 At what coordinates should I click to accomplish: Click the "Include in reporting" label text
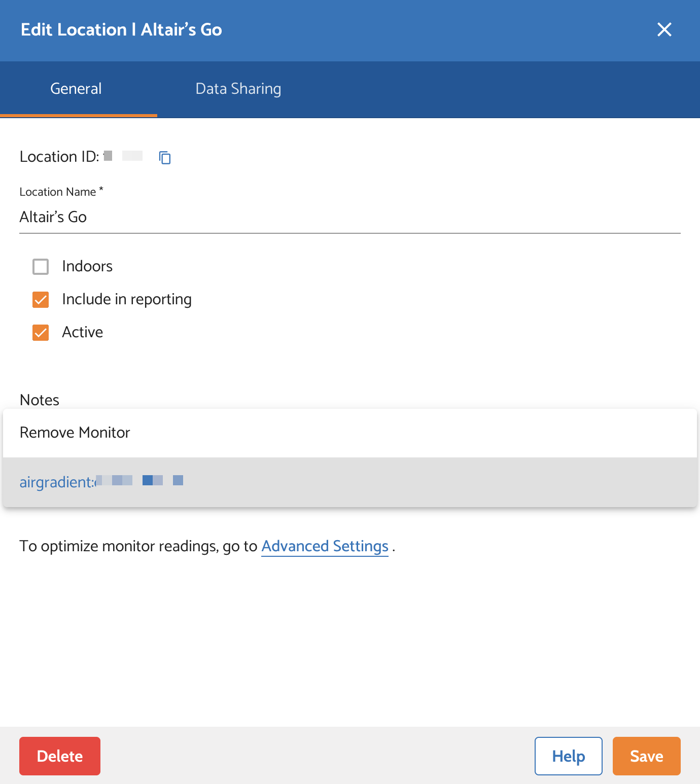pos(127,299)
